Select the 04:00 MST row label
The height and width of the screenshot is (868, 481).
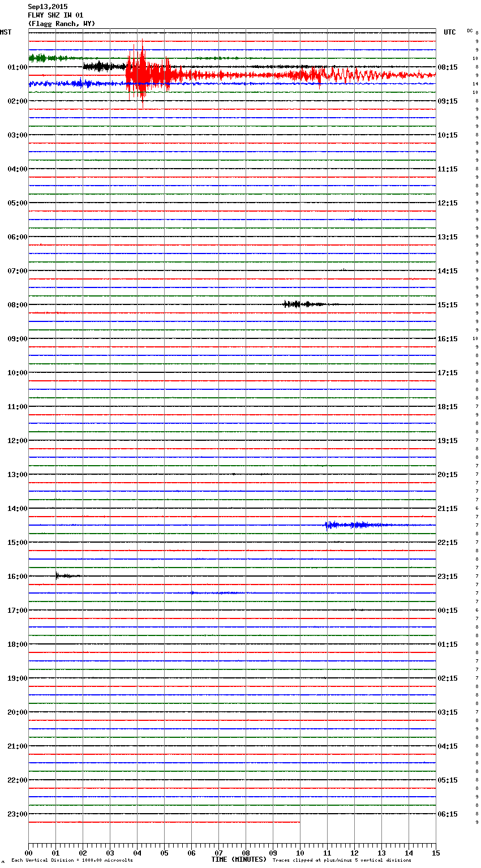[x=18, y=169]
